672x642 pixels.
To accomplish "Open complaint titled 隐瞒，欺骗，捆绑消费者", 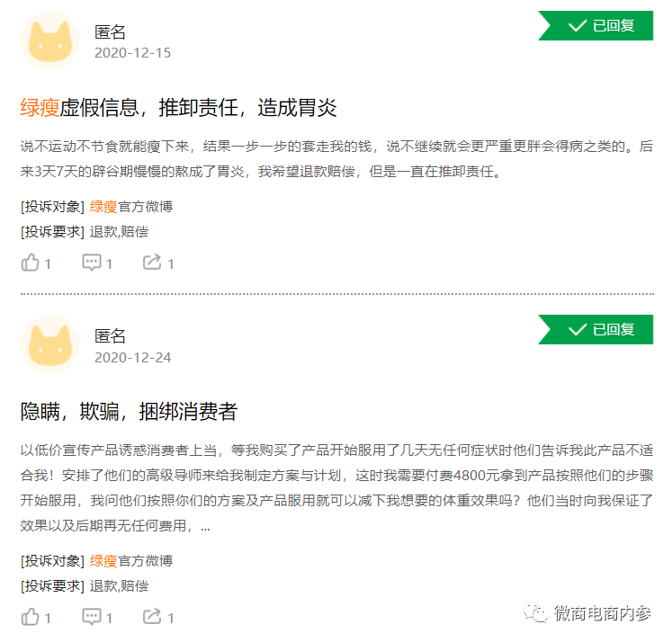I will pyautogui.click(x=129, y=412).
